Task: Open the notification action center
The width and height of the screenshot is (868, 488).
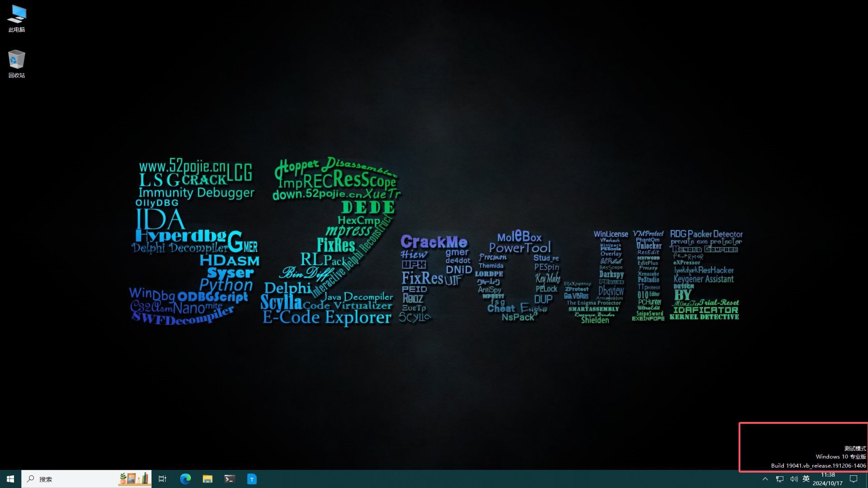Action: pos(854,479)
